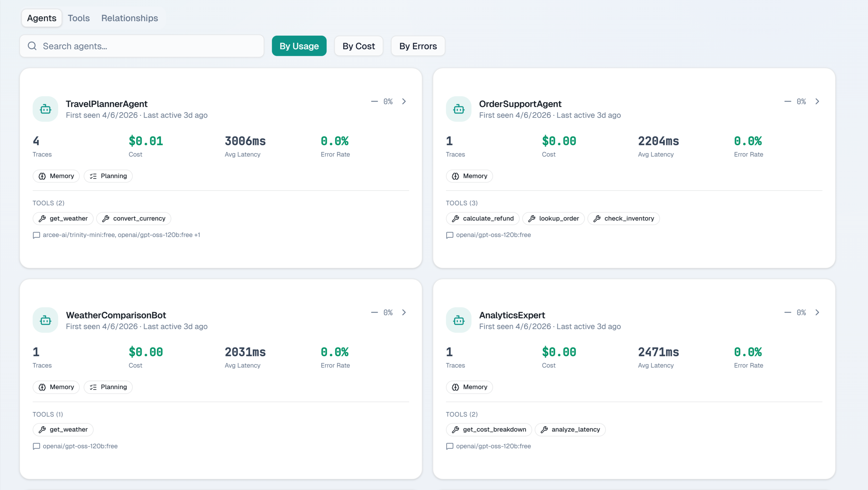Click the search magnifier icon
868x490 pixels.
pyautogui.click(x=32, y=46)
